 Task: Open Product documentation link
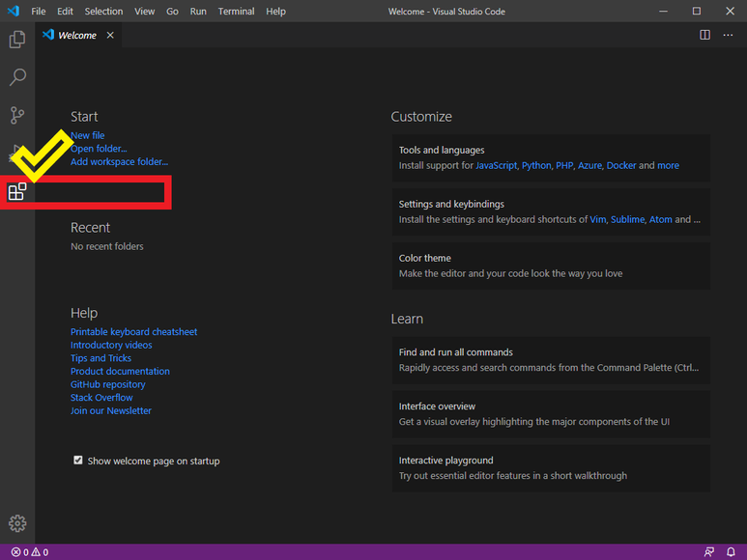120,371
